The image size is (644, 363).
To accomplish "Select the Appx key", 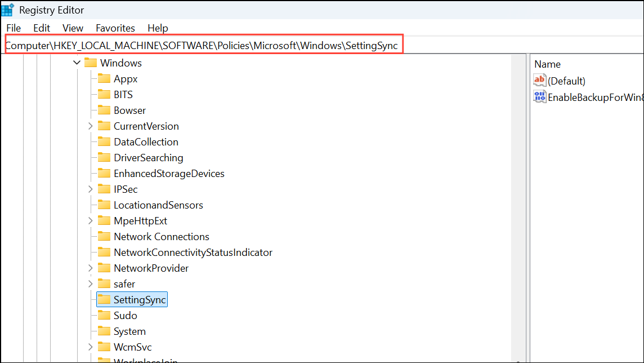I will tap(126, 78).
